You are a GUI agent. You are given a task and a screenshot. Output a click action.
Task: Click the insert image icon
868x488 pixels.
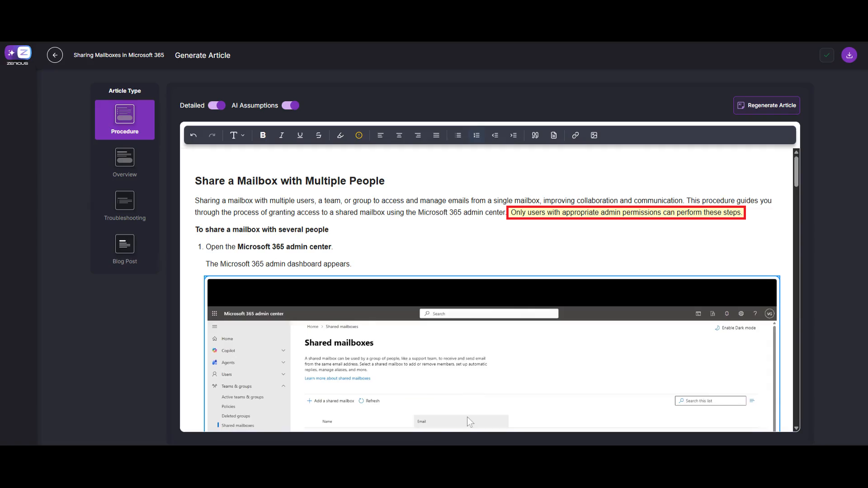click(594, 135)
